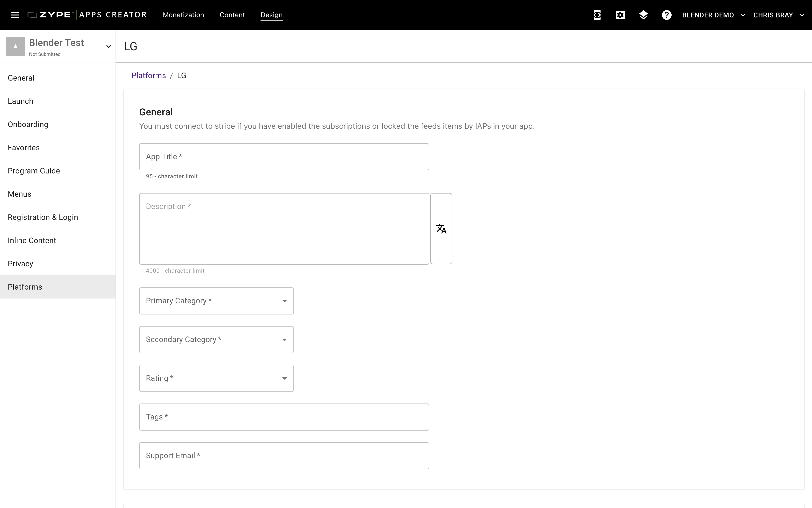
Task: Focus the Tags input field
Action: (284, 417)
